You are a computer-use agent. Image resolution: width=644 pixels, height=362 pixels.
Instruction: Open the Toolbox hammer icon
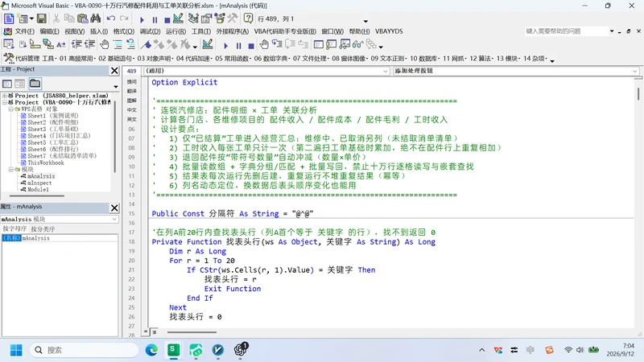[233, 19]
